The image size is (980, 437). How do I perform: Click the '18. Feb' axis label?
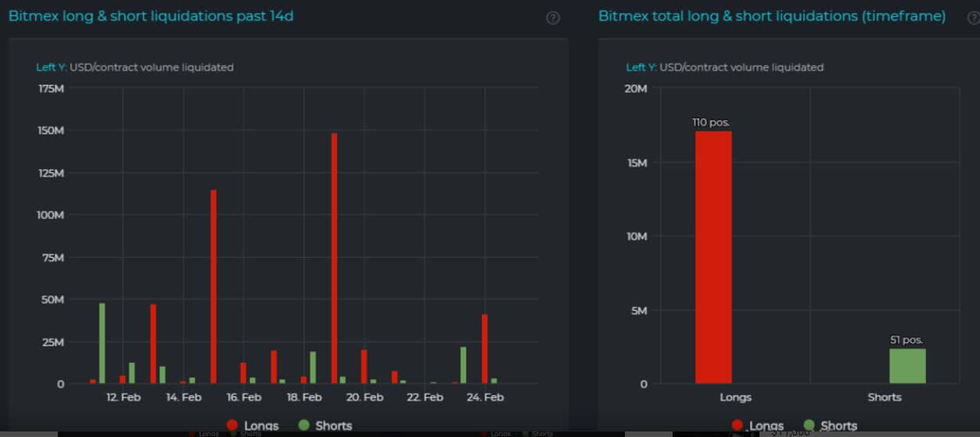[304, 397]
